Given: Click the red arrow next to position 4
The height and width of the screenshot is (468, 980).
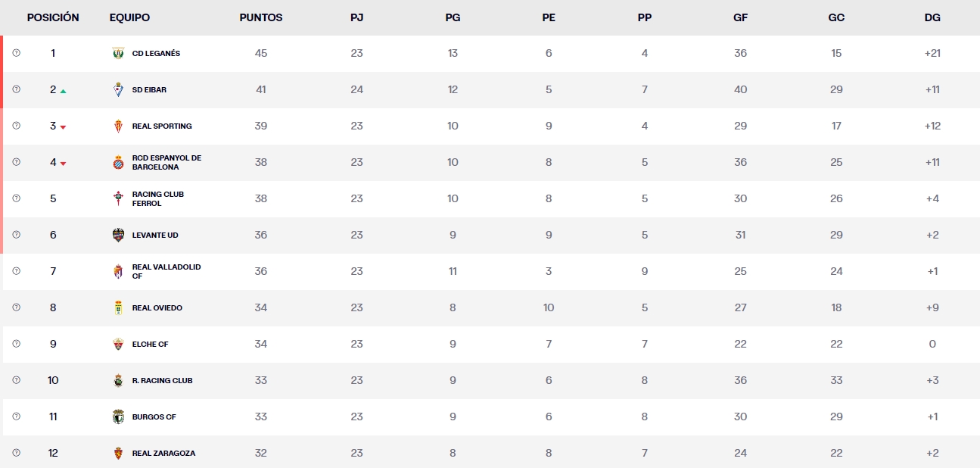Looking at the screenshot, I should [64, 163].
